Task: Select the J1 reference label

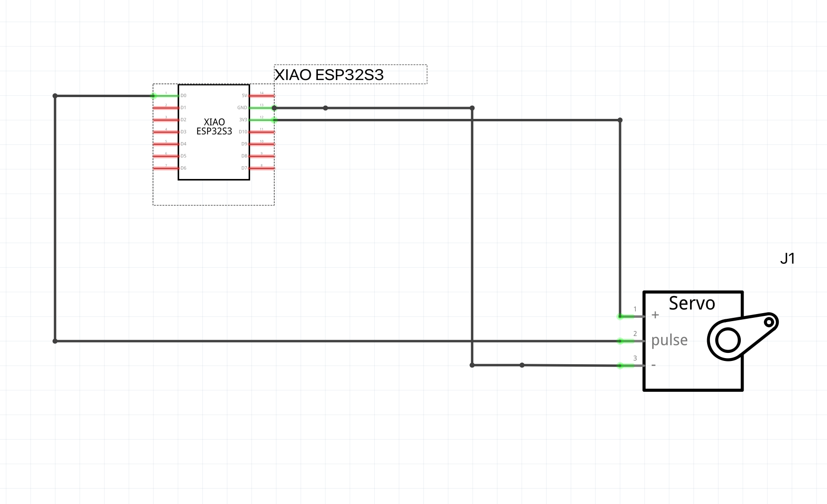Action: click(787, 259)
